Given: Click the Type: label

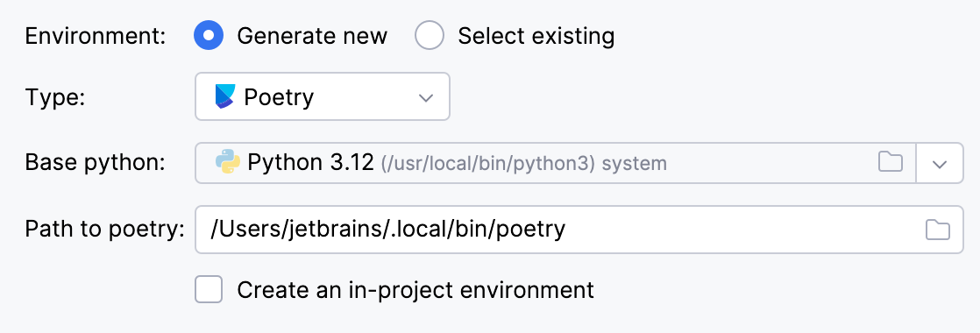Looking at the screenshot, I should click(55, 97).
